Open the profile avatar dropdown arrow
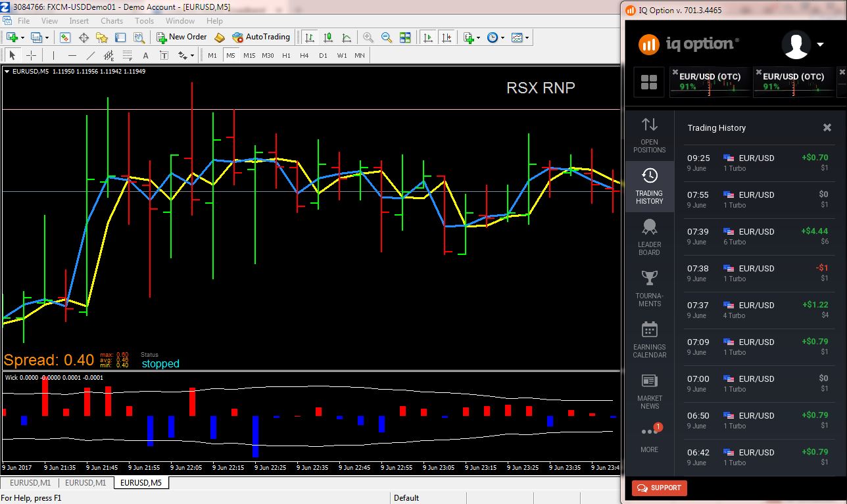Image resolution: width=847 pixels, height=504 pixels. point(820,45)
